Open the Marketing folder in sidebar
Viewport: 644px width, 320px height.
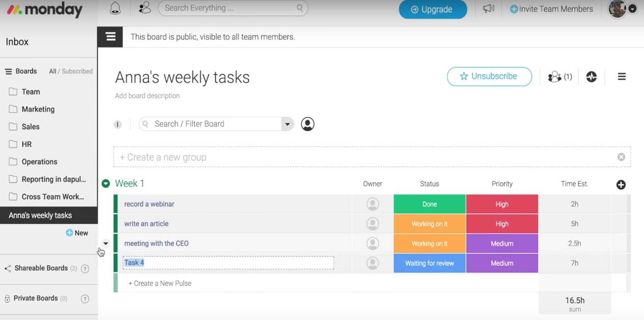pos(38,109)
